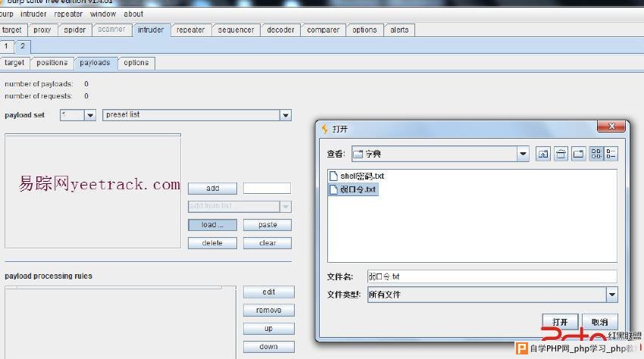Select intruder attack tab 1

click(6, 46)
